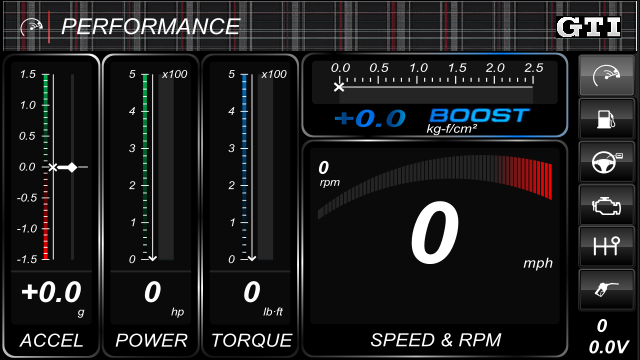Click the power gauge arrow at zero
The image size is (640, 360).
click(x=153, y=258)
